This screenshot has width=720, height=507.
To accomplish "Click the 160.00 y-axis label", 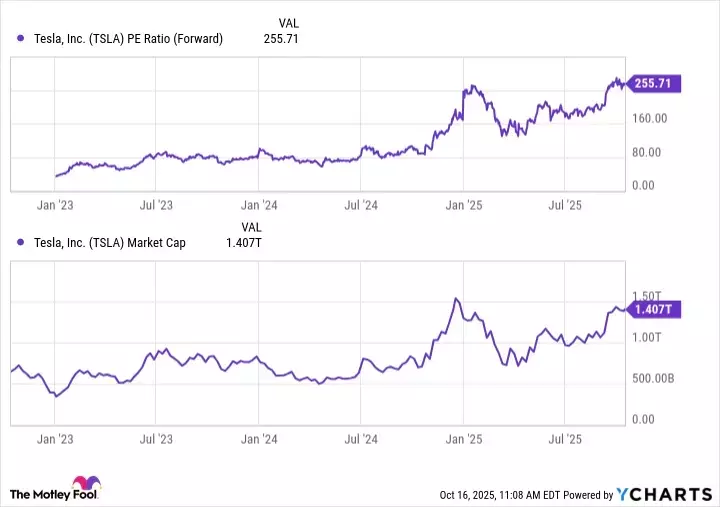I will pos(650,118).
